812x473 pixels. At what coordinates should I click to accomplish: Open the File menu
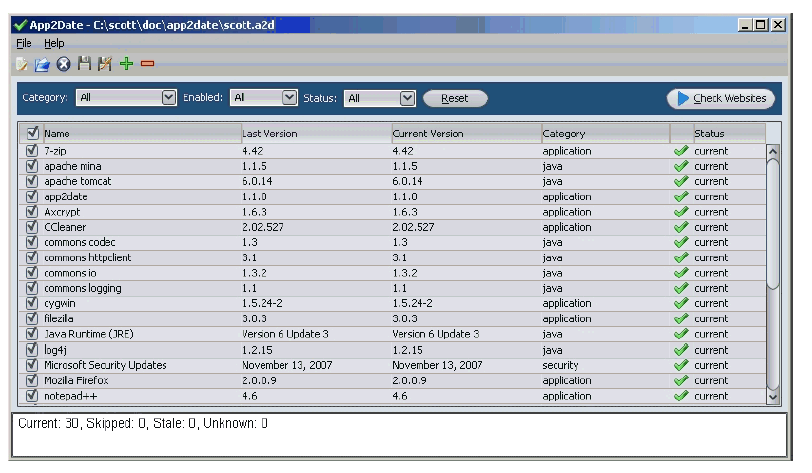(24, 44)
